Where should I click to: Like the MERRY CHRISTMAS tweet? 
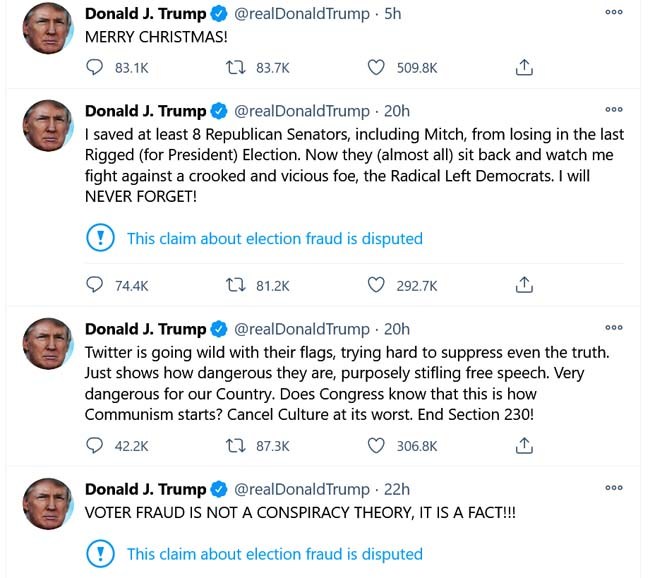[x=376, y=68]
